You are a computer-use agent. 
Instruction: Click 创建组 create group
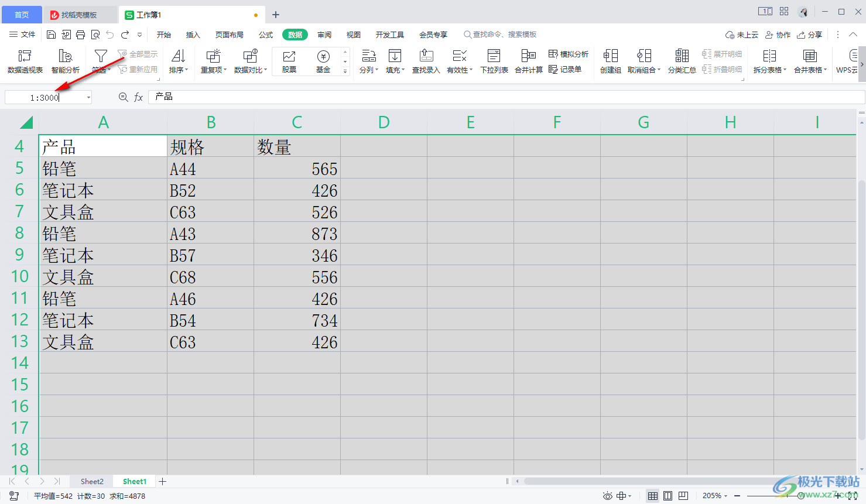tap(611, 61)
